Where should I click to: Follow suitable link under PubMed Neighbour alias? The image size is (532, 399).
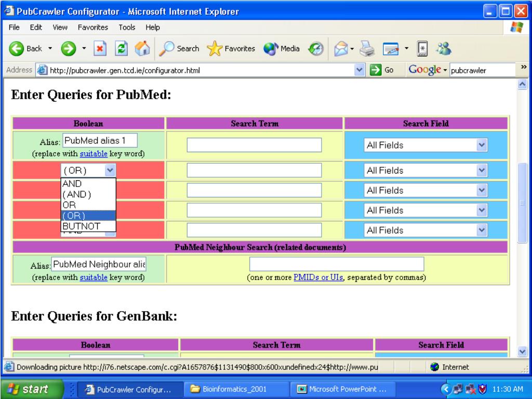[94, 277]
